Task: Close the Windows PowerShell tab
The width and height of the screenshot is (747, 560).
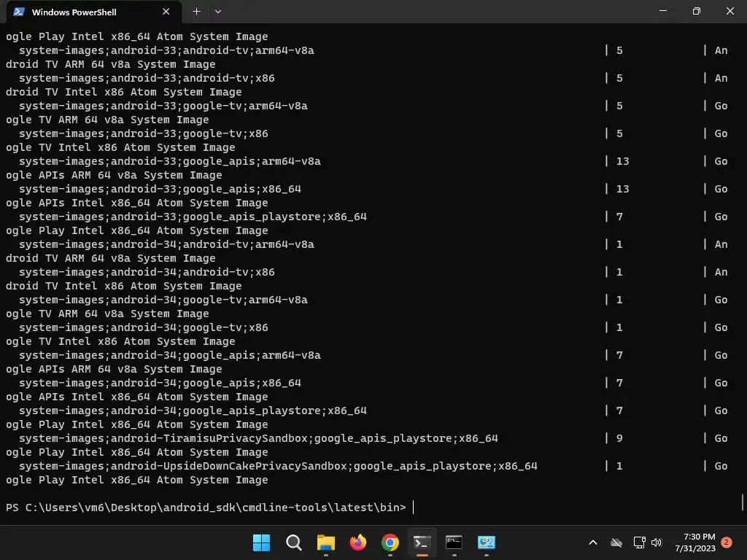Action: [x=166, y=12]
